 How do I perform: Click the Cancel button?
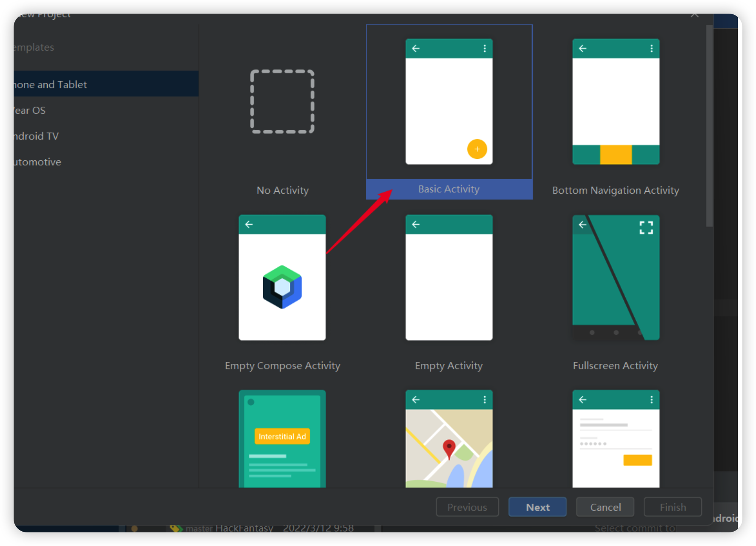[605, 507]
